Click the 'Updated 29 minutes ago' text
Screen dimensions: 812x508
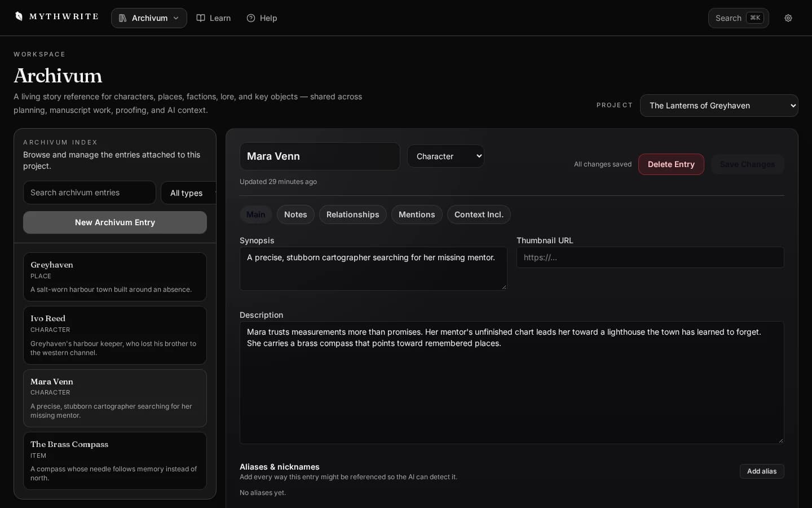pos(278,182)
